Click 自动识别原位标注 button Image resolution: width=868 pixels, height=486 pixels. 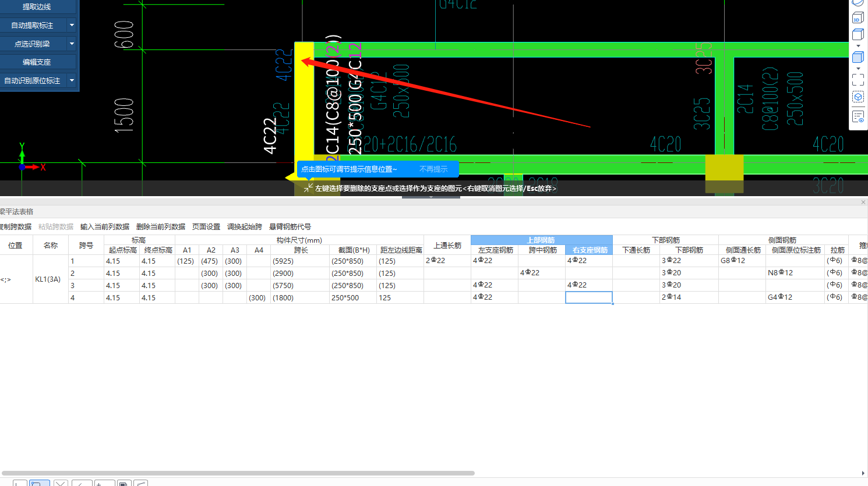(33, 80)
